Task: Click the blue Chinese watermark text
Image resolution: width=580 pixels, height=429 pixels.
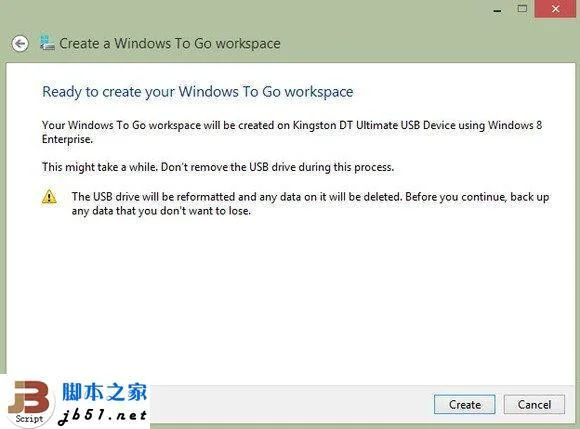Action: click(104, 392)
